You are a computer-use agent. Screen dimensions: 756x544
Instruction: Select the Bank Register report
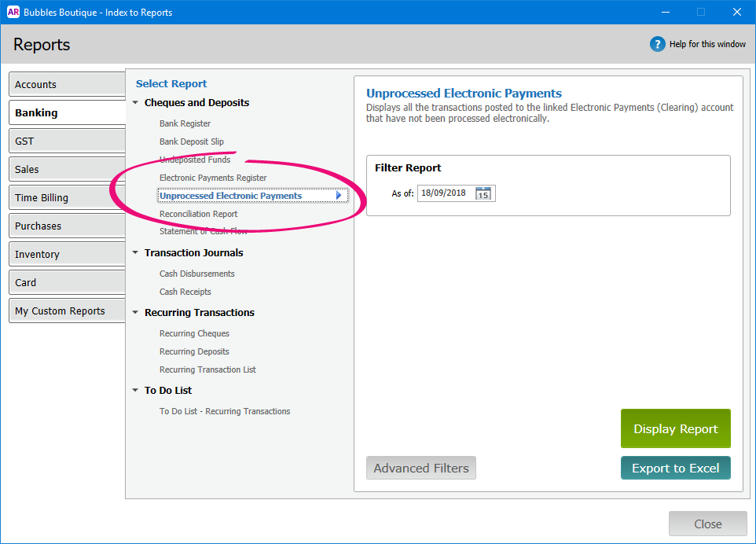[185, 123]
